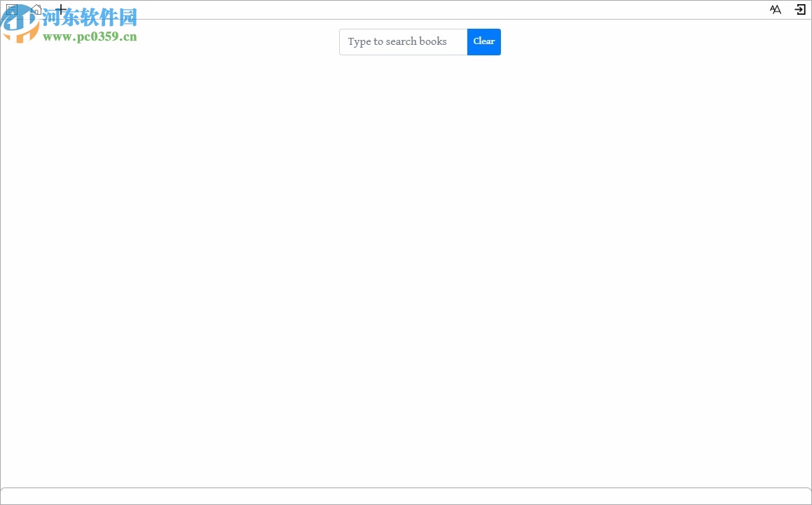This screenshot has width=812, height=505.
Task: Click the blue Clear button
Action: 483,41
